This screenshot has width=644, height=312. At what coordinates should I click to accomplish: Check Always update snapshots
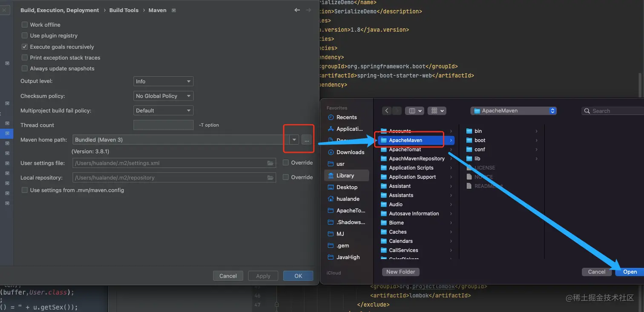pyautogui.click(x=25, y=69)
